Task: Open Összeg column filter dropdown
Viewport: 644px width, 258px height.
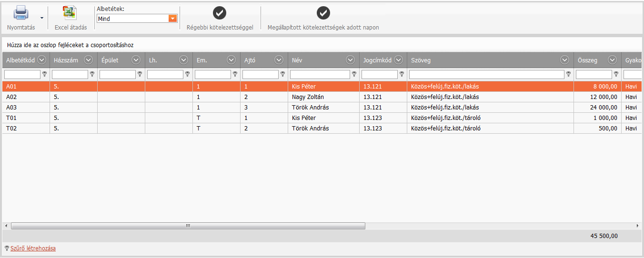Action: click(x=612, y=60)
